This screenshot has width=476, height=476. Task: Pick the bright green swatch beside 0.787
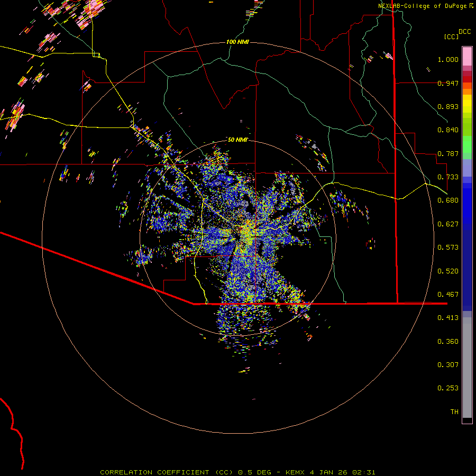pos(467,144)
